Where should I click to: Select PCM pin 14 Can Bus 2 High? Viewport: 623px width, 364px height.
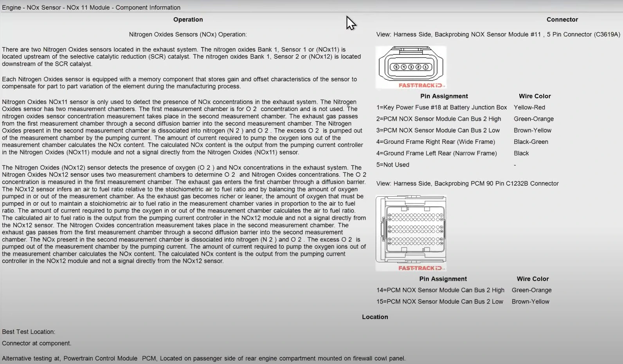(440, 290)
